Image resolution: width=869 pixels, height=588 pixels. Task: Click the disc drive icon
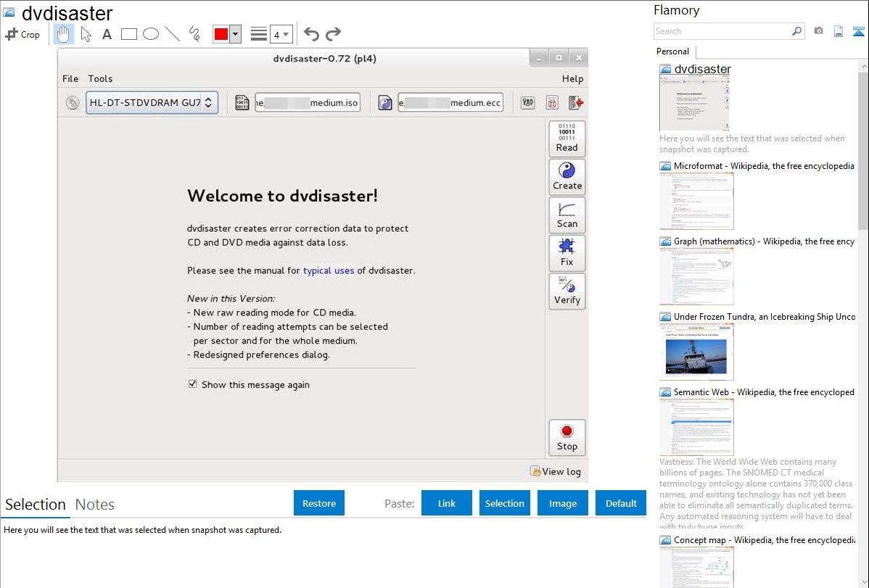[x=73, y=102]
